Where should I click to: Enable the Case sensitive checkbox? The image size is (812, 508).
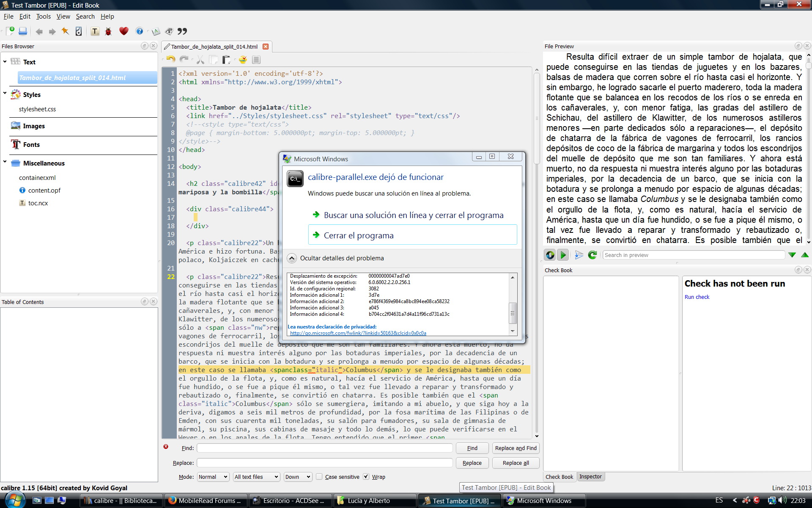pos(319,477)
